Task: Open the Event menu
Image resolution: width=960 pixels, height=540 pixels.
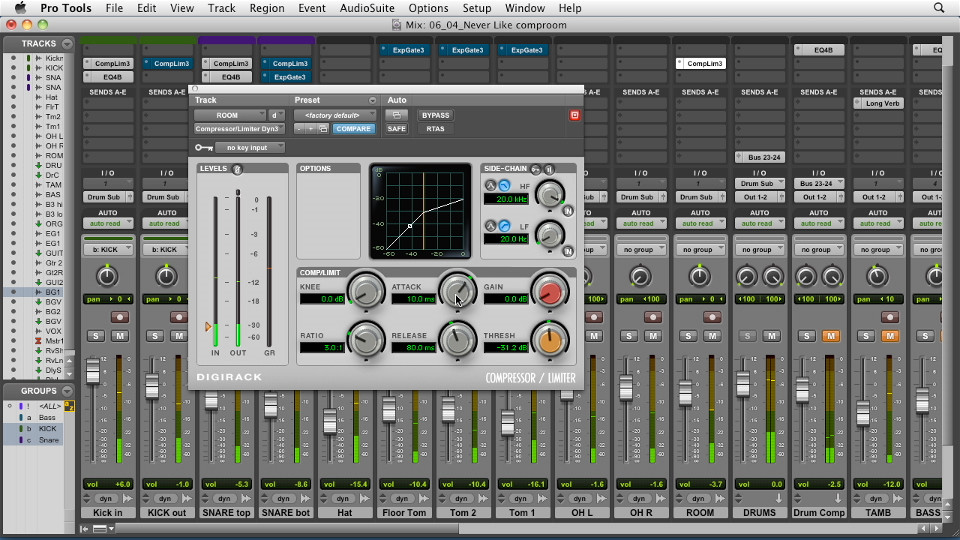Action: [x=312, y=8]
